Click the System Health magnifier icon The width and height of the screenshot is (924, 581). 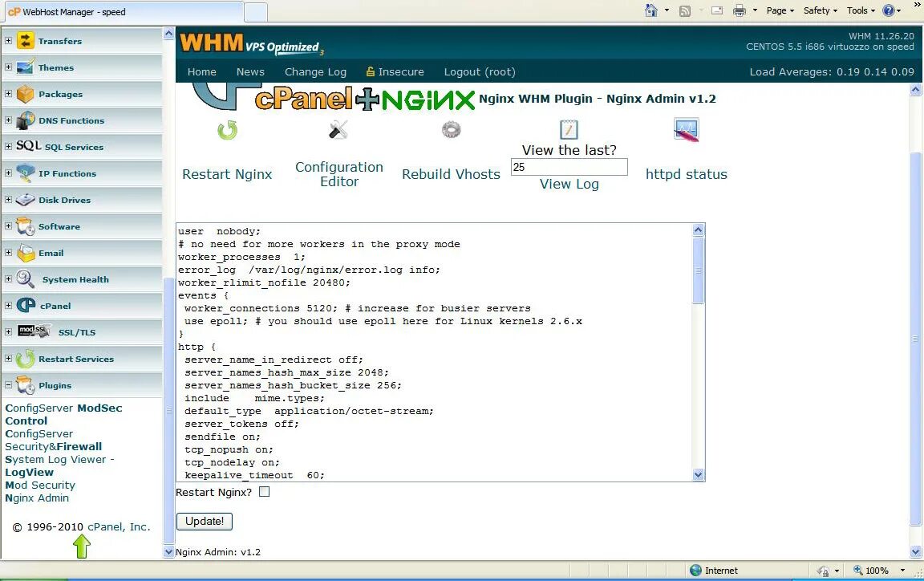pyautogui.click(x=26, y=279)
